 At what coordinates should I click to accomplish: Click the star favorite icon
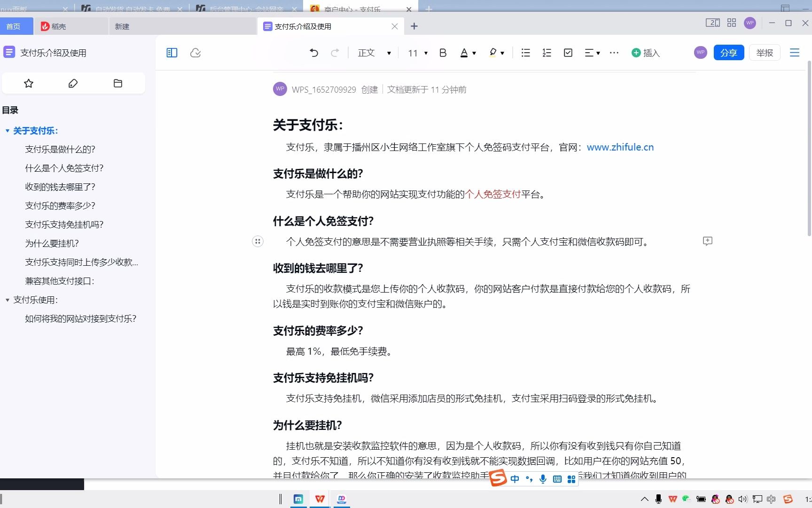pos(28,83)
